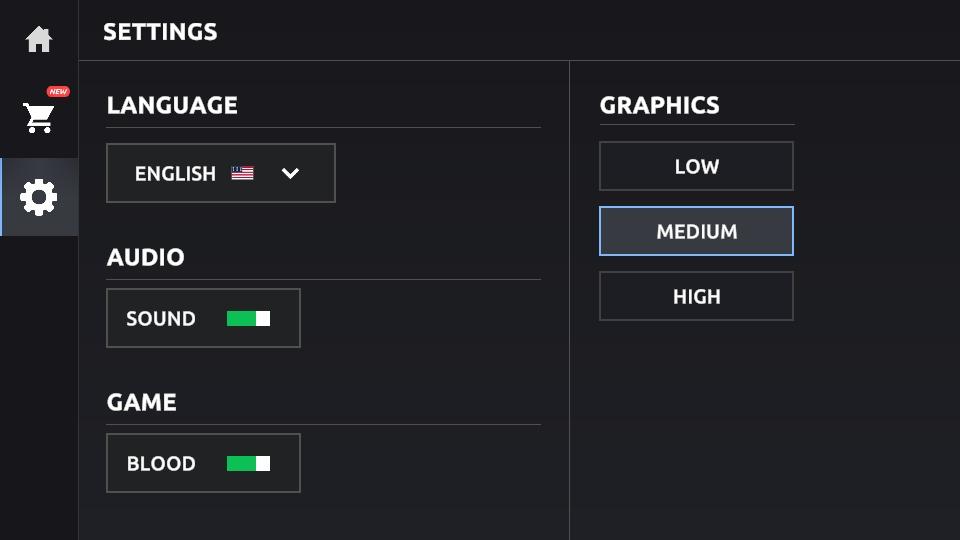Click the ENGLISH text in language selector

coord(175,174)
